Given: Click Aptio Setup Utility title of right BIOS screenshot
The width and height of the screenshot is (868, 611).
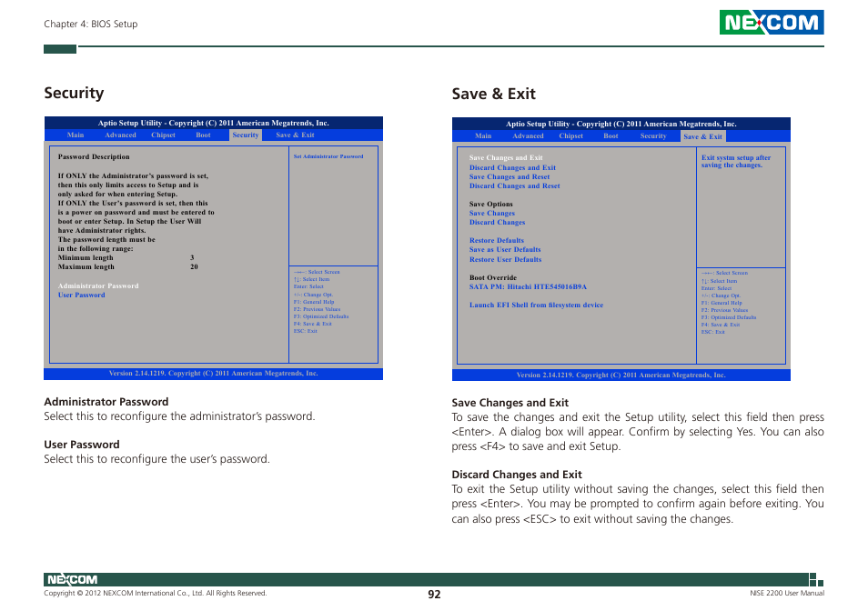Looking at the screenshot, I should [621, 124].
